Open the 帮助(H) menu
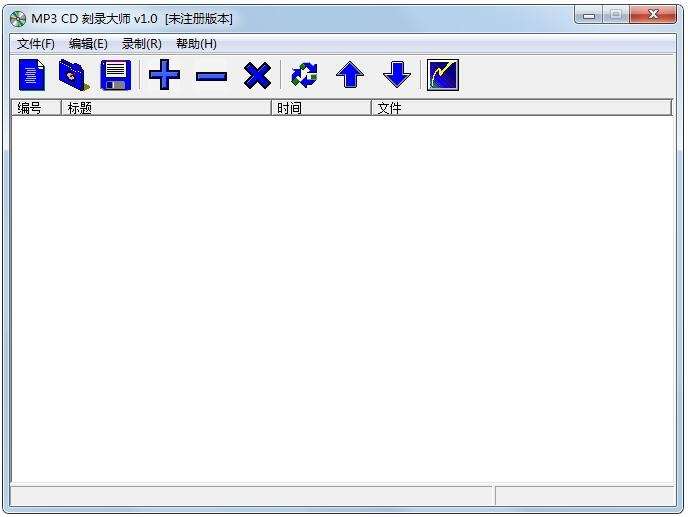The width and height of the screenshot is (688, 517). (x=196, y=44)
